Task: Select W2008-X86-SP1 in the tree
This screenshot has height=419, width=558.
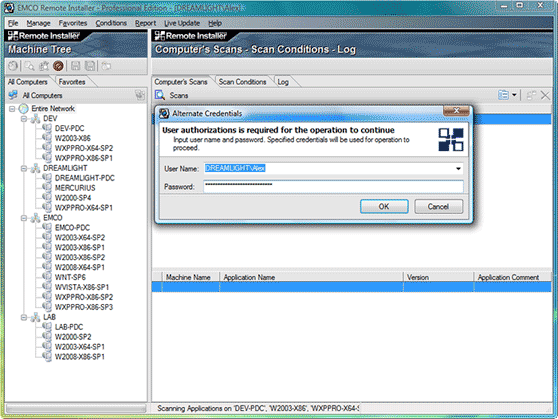Action: click(80, 357)
